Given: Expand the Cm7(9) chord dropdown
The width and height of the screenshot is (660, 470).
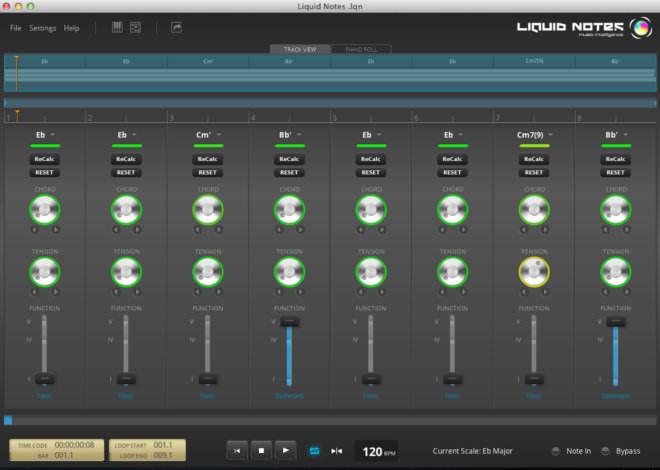Looking at the screenshot, I should click(551, 134).
